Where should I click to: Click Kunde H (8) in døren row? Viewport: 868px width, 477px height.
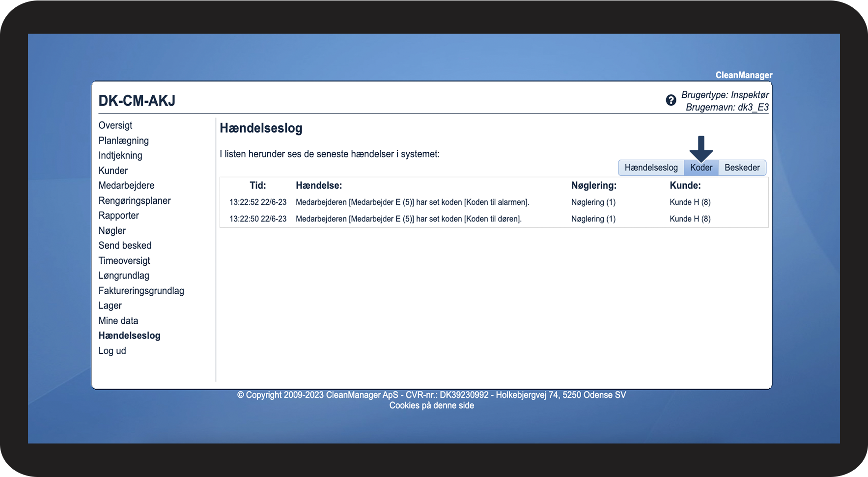point(690,219)
